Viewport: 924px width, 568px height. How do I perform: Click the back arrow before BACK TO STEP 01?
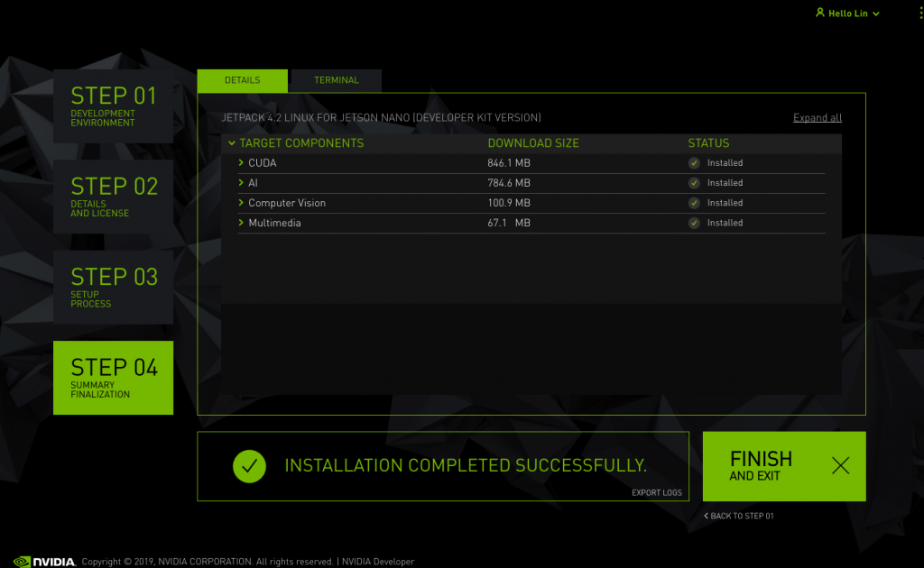706,516
